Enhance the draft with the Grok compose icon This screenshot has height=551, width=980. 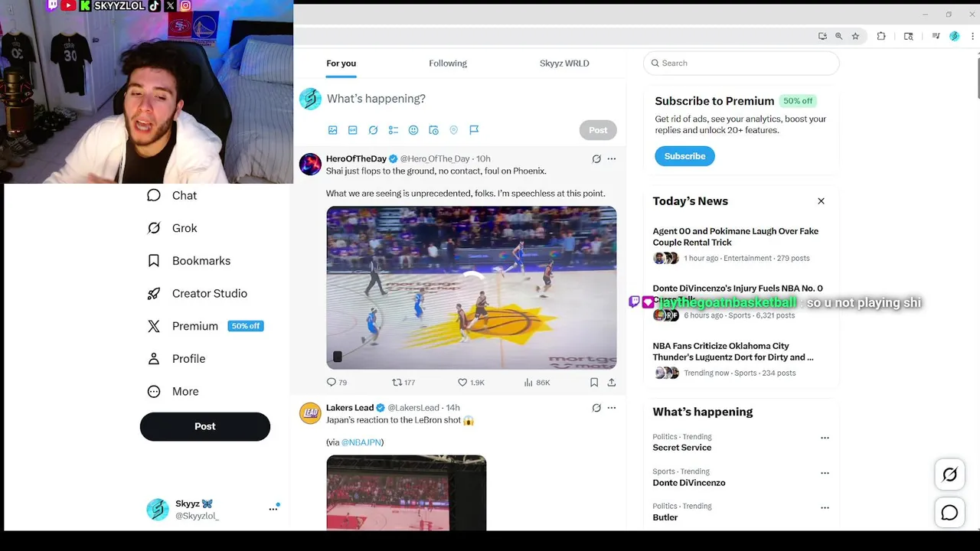point(373,130)
